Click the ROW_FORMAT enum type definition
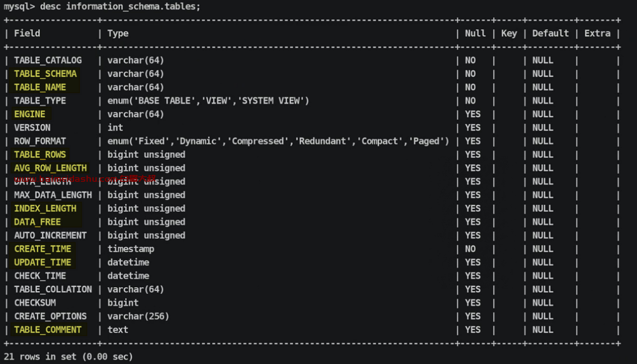This screenshot has width=637, height=364. [x=278, y=141]
